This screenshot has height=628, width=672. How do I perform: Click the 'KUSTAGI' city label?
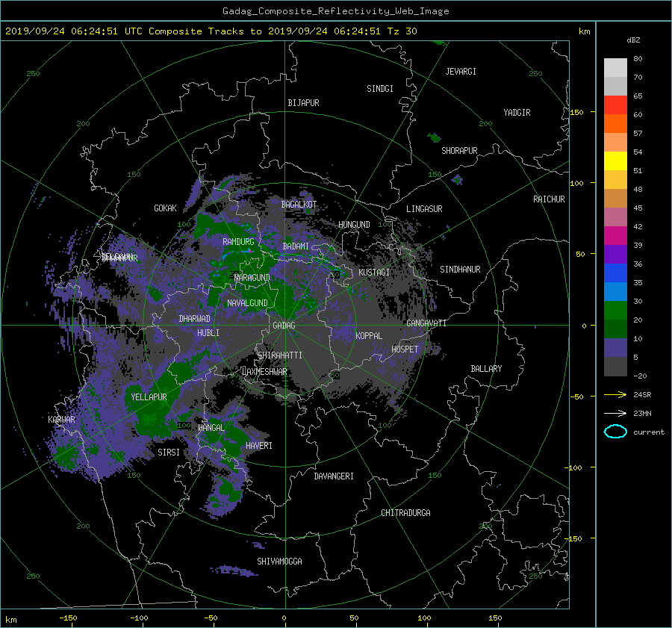coord(374,273)
